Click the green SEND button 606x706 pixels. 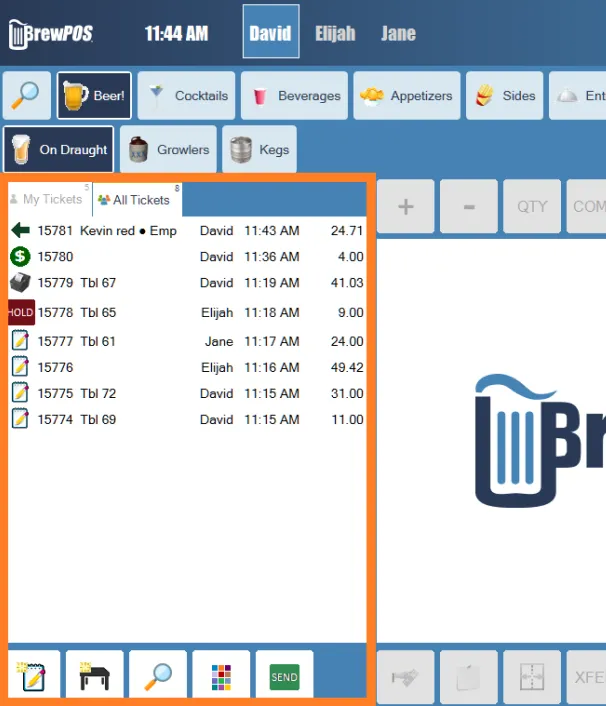click(285, 675)
